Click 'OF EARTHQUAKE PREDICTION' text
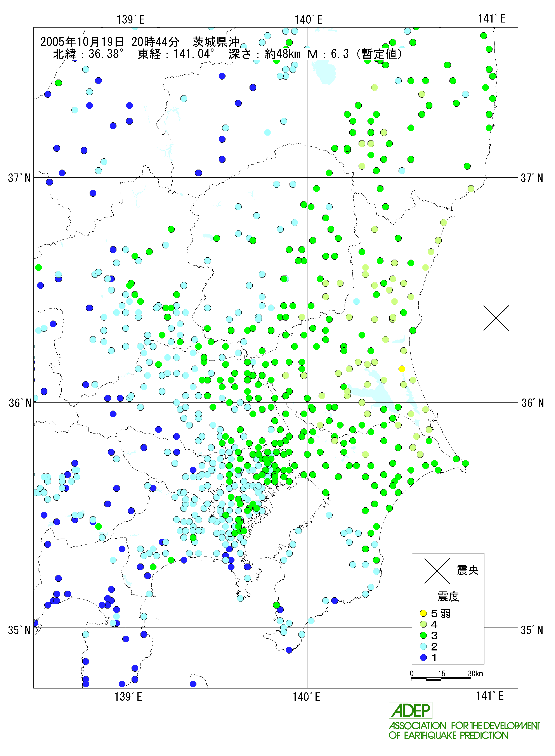The width and height of the screenshot is (555, 756). [x=449, y=735]
